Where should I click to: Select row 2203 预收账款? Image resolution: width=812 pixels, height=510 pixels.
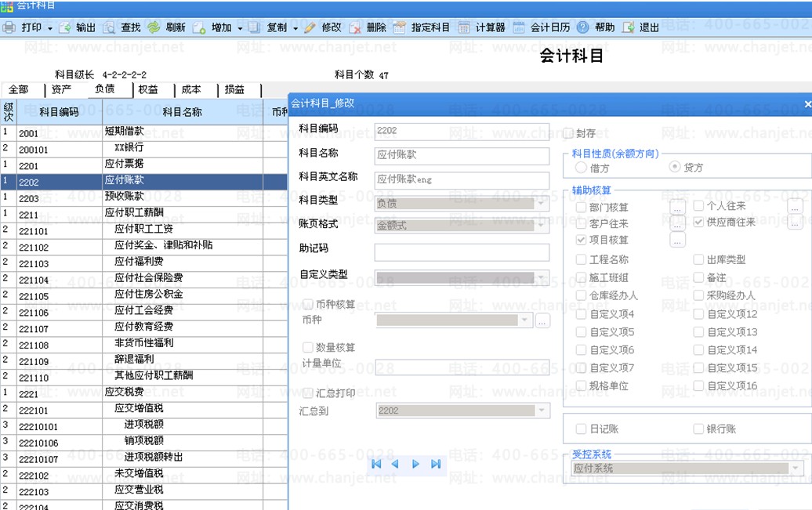pyautogui.click(x=144, y=198)
